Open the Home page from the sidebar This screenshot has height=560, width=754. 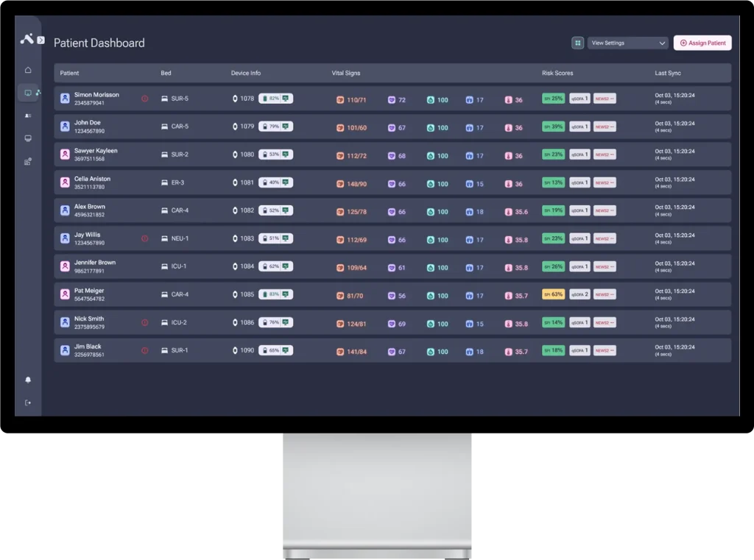pyautogui.click(x=28, y=71)
